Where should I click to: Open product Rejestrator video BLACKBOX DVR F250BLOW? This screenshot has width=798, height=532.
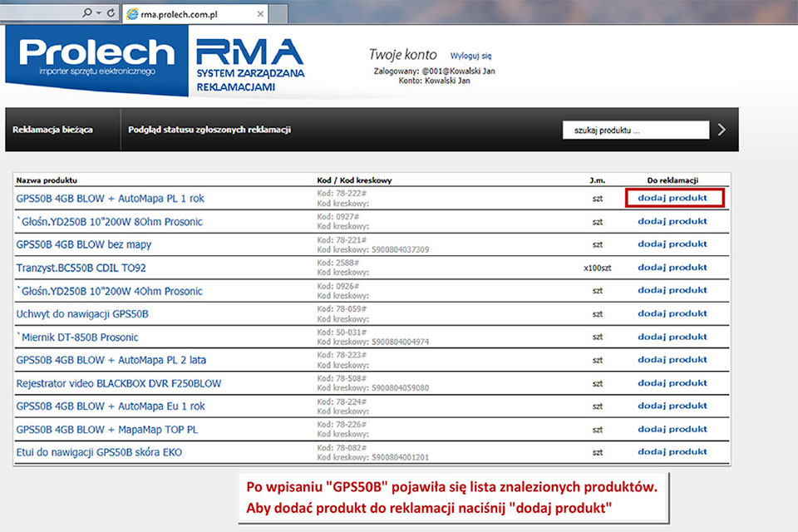coord(119,383)
